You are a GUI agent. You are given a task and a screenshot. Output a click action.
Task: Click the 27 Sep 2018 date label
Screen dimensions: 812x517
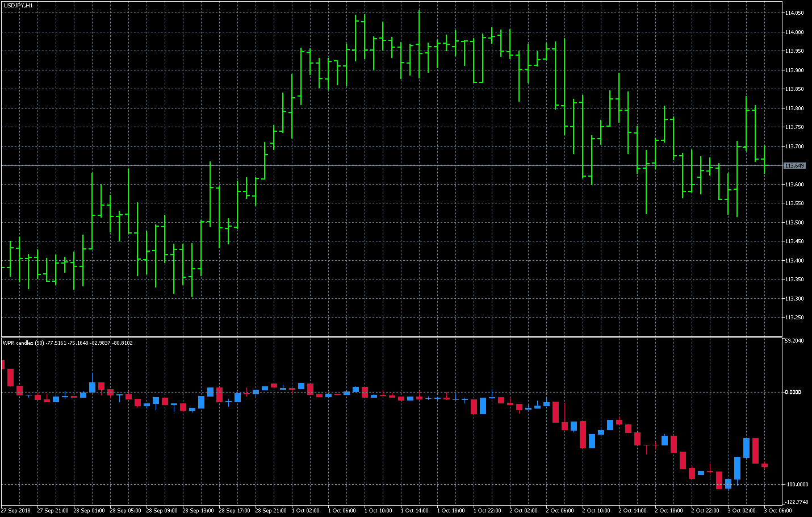[x=16, y=510]
